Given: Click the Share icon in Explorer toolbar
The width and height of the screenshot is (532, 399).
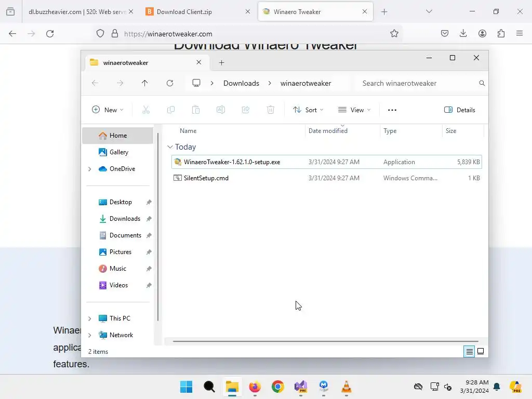Looking at the screenshot, I should (x=246, y=110).
